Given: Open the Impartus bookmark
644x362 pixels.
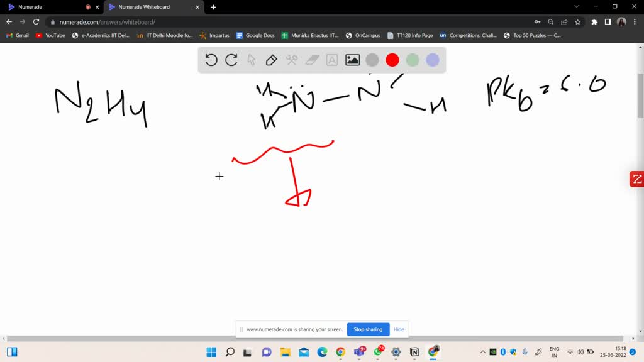Looking at the screenshot, I should [x=214, y=35].
